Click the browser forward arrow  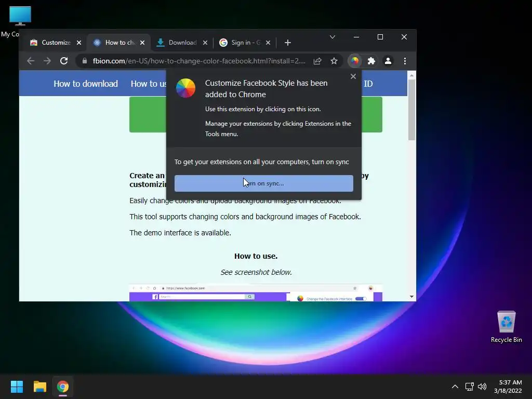[47, 61]
